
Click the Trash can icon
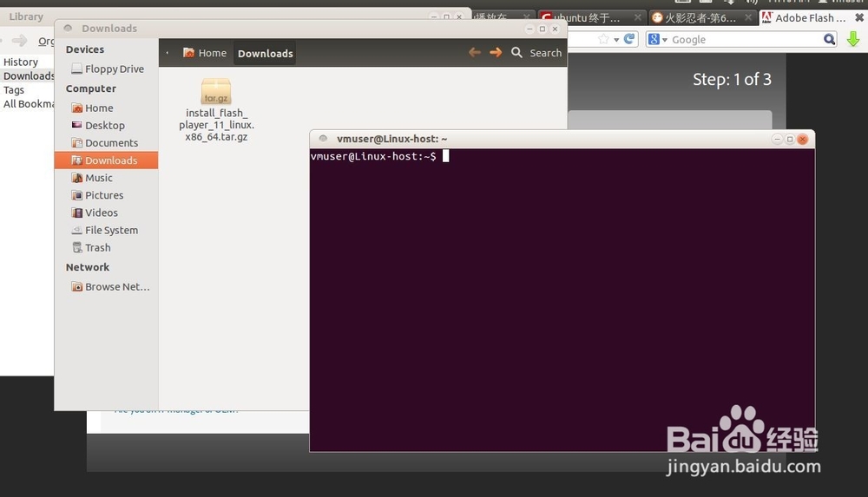tap(77, 247)
